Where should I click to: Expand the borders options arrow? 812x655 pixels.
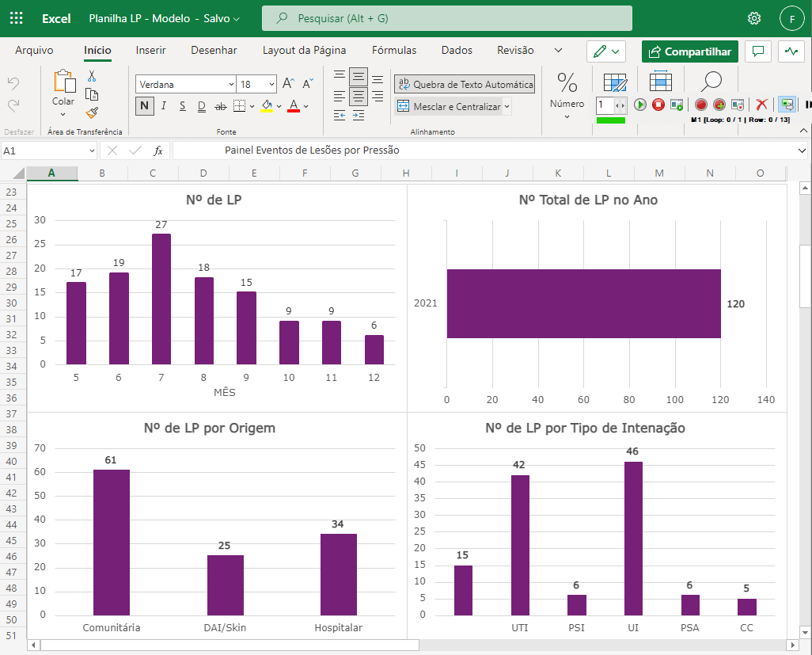point(252,106)
